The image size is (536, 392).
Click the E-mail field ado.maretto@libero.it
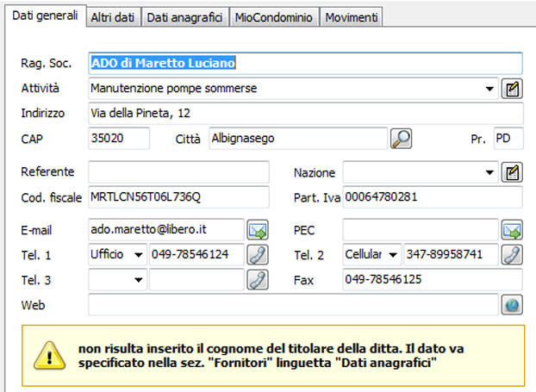pyautogui.click(x=166, y=230)
